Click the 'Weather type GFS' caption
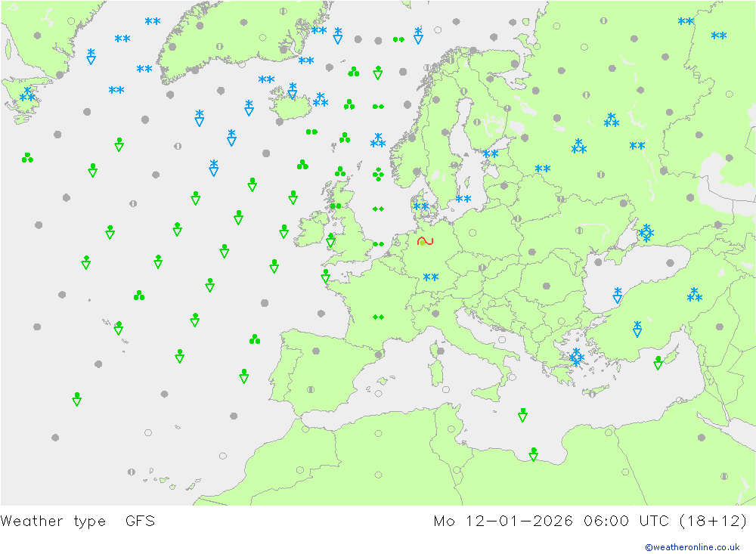The height and width of the screenshot is (554, 756). 78,522
